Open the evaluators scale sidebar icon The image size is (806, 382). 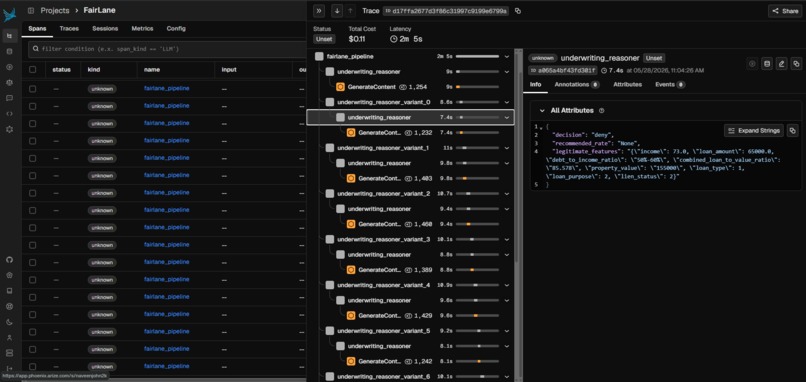(x=9, y=82)
